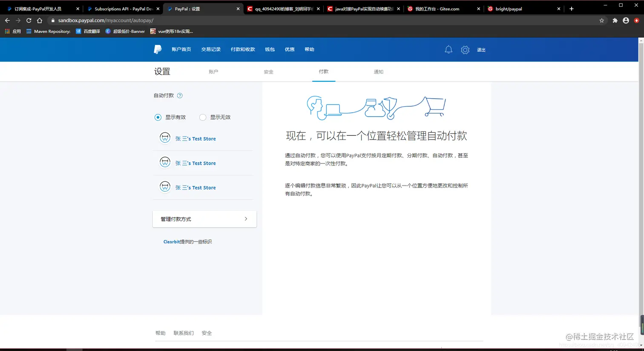Open the 超级低价-Banner bookmark
The image size is (644, 351).
coord(125,31)
